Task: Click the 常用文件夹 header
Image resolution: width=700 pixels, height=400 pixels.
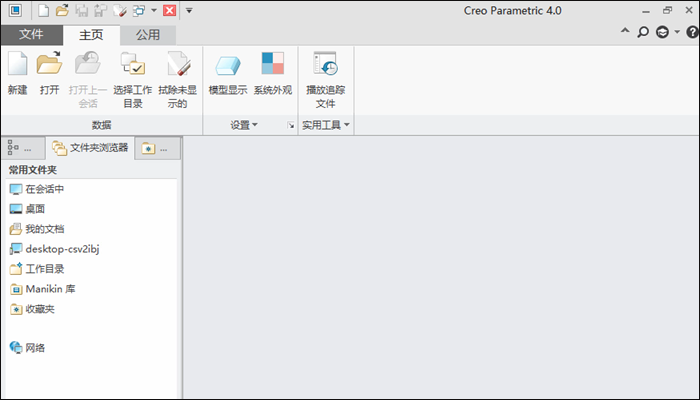Action: (x=33, y=170)
